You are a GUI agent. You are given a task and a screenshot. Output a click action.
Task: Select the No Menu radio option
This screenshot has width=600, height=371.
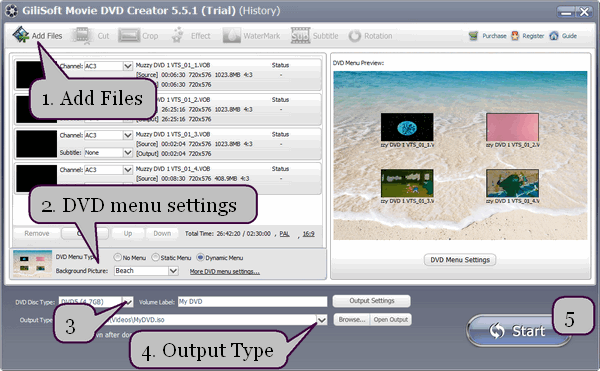[x=117, y=257]
